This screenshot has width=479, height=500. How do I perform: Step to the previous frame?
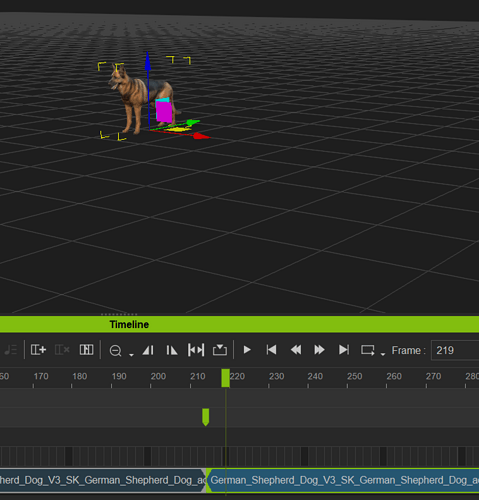296,350
